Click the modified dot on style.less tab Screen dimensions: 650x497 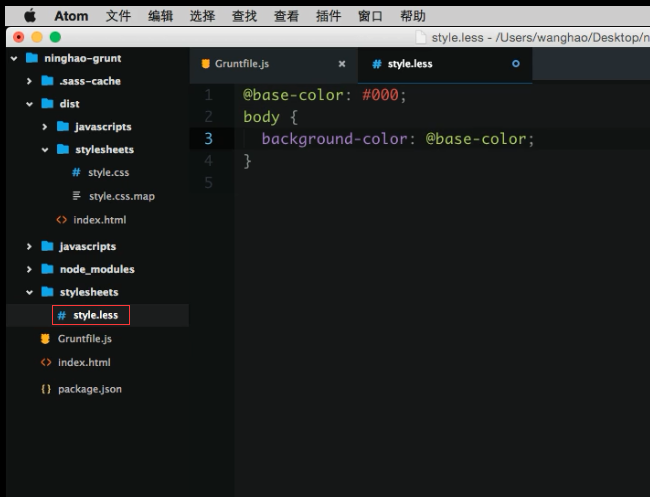(x=516, y=64)
